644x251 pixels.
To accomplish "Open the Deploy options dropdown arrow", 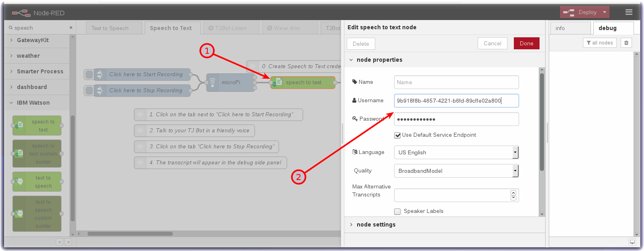I will (x=605, y=12).
